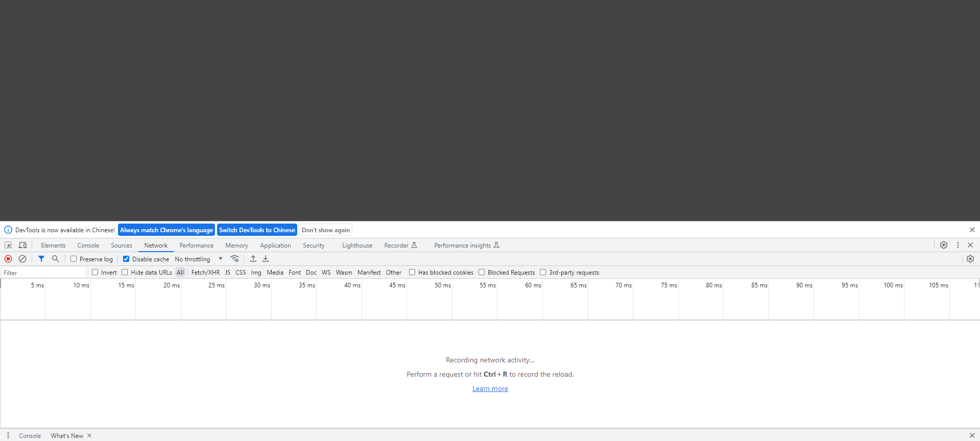Screen dimensions: 980x441
Task: Close the bottom drawer
Action: coord(972,435)
